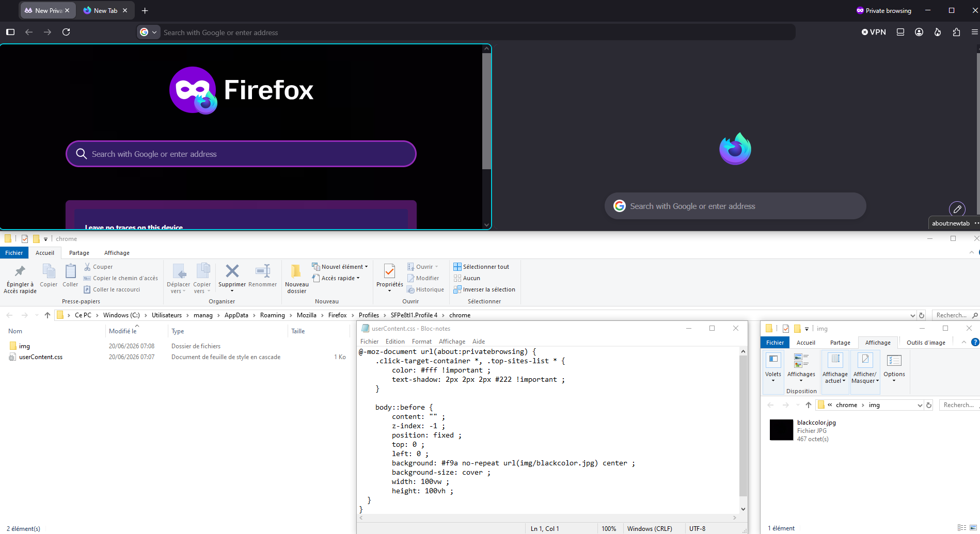This screenshot has width=980, height=534.
Task: Click AppData in the breadcrumb path
Action: (236, 315)
